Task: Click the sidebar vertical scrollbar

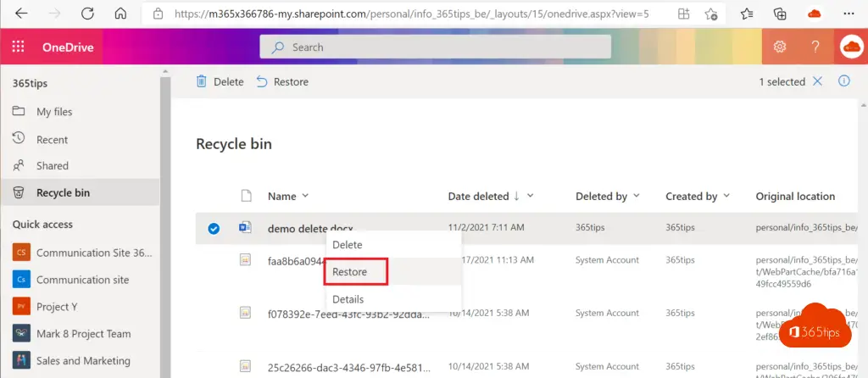Action: pos(164,221)
